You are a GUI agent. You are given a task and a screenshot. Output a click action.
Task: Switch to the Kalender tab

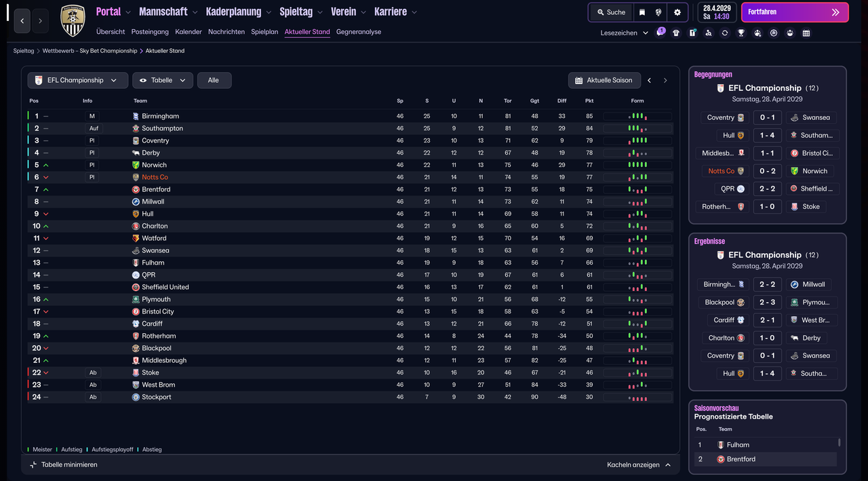tap(189, 32)
